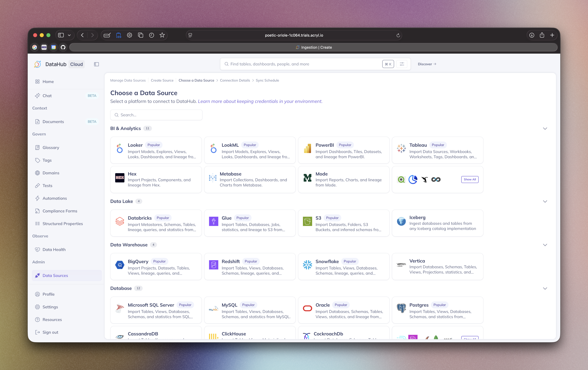
Task: Click the Snowflake logo icon
Action: (x=307, y=265)
